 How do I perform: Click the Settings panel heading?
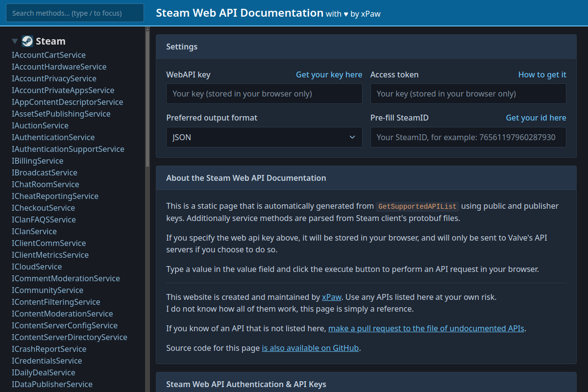[182, 47]
